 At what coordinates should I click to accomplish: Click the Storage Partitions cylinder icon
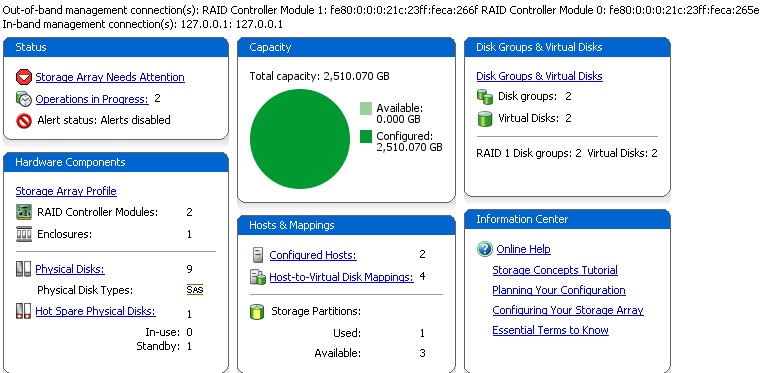(x=257, y=312)
